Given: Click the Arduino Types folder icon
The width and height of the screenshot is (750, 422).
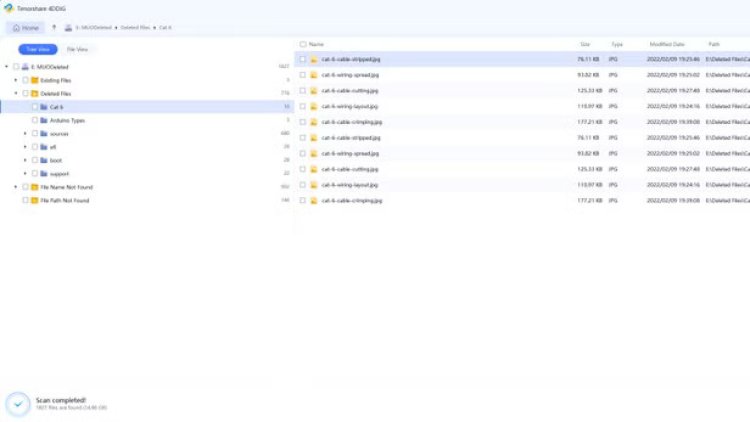Looking at the screenshot, I should pyautogui.click(x=44, y=120).
